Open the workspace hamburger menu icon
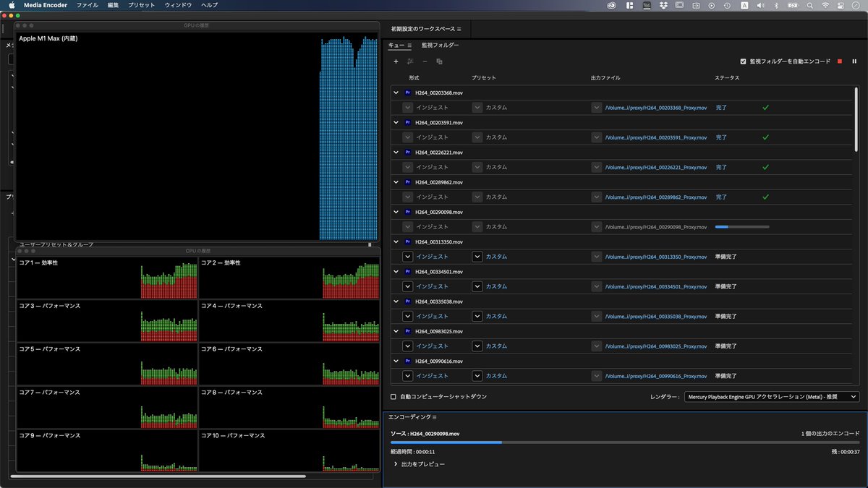Image resolution: width=868 pixels, height=488 pixels. 459,29
